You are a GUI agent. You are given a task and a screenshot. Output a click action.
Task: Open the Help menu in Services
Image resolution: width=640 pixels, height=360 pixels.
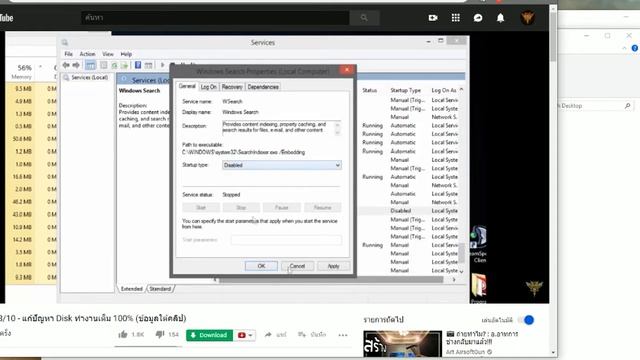[126, 54]
